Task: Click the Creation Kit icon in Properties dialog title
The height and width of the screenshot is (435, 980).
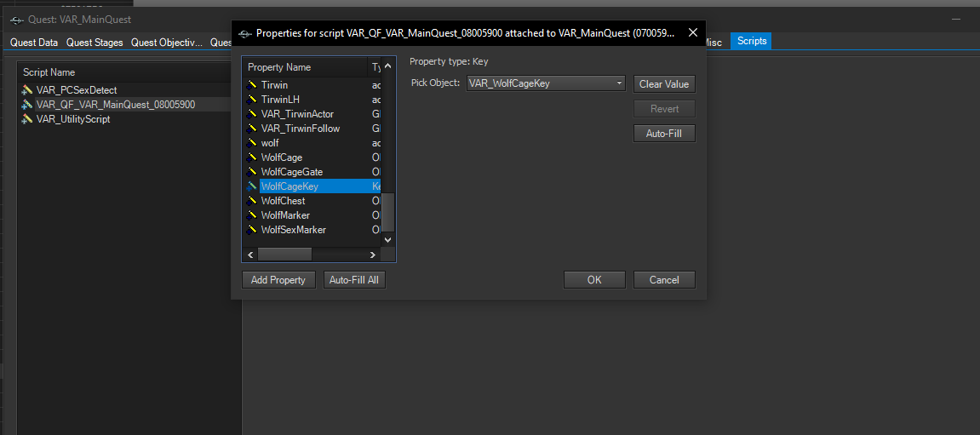Action: click(x=245, y=33)
